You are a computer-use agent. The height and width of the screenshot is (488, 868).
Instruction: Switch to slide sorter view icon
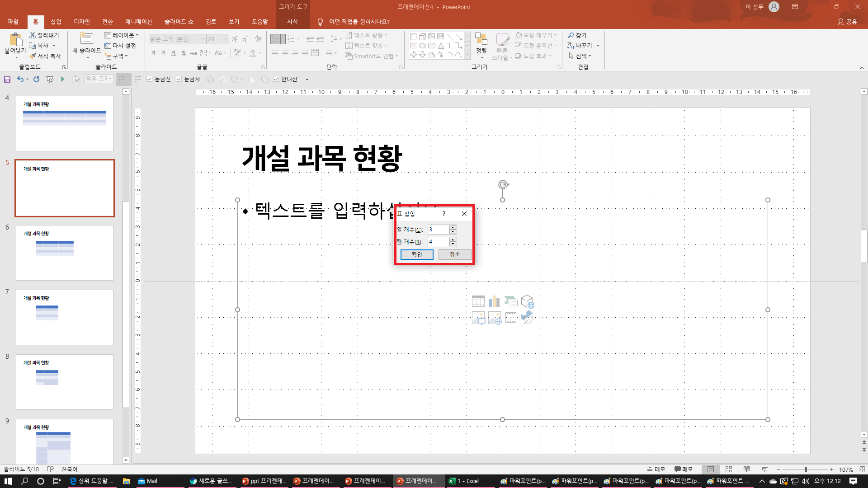728,469
